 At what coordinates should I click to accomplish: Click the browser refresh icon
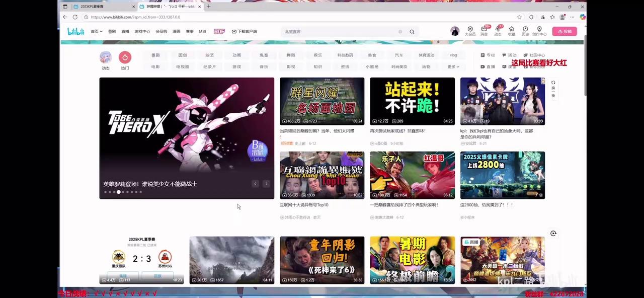click(75, 17)
